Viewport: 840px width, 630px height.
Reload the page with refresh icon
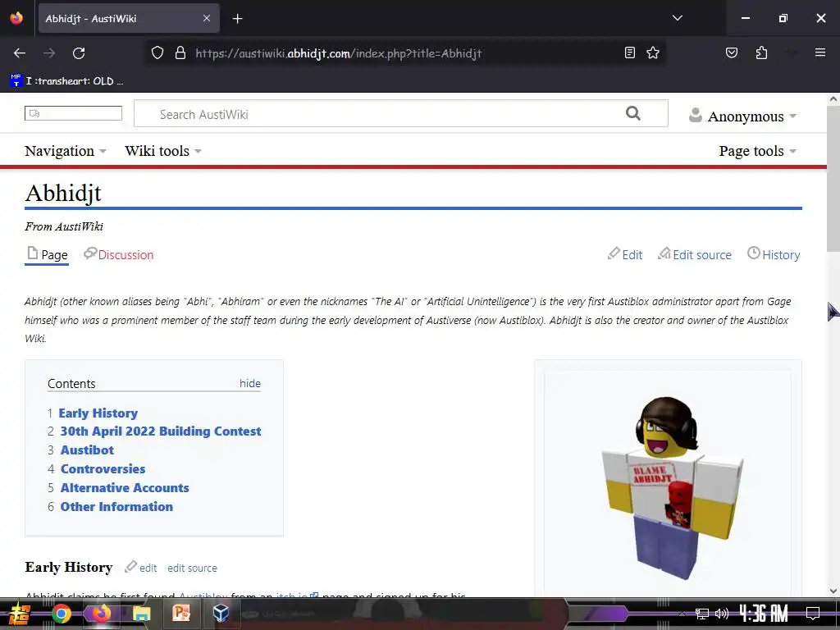point(79,53)
